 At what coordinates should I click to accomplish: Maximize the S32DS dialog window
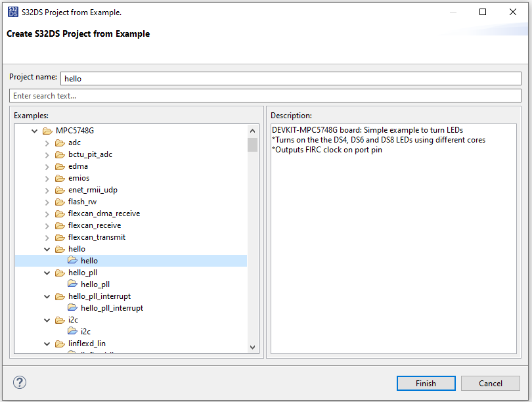coord(483,12)
